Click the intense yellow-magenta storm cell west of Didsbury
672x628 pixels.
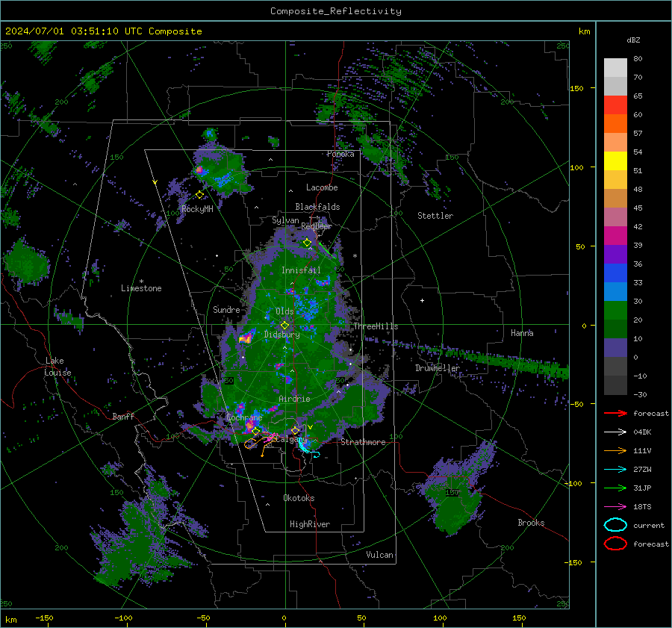[246, 338]
